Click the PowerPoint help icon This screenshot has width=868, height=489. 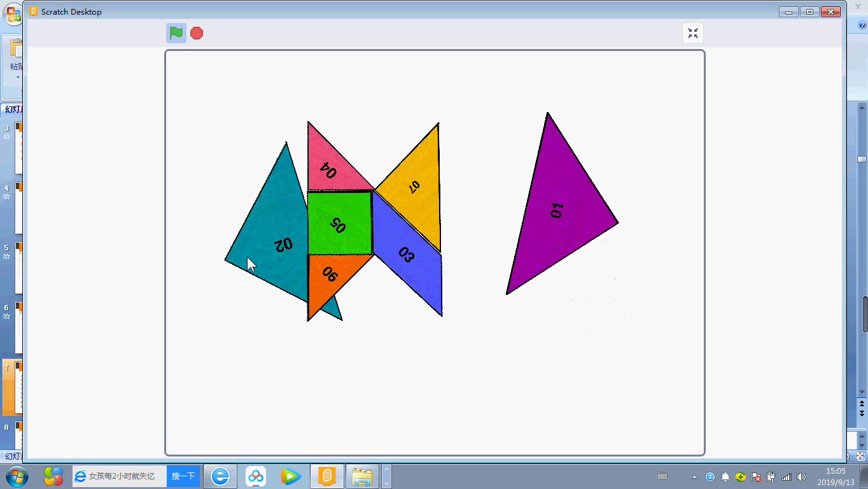click(862, 24)
